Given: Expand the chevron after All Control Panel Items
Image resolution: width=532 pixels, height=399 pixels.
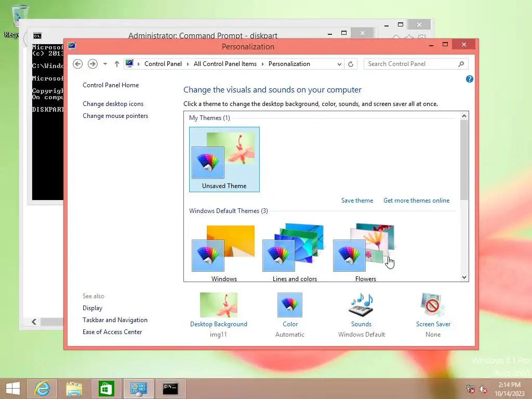Looking at the screenshot, I should pos(262,64).
